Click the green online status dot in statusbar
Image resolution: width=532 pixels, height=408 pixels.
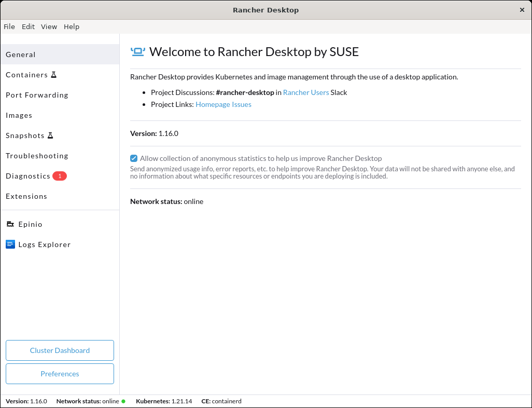[123, 401]
